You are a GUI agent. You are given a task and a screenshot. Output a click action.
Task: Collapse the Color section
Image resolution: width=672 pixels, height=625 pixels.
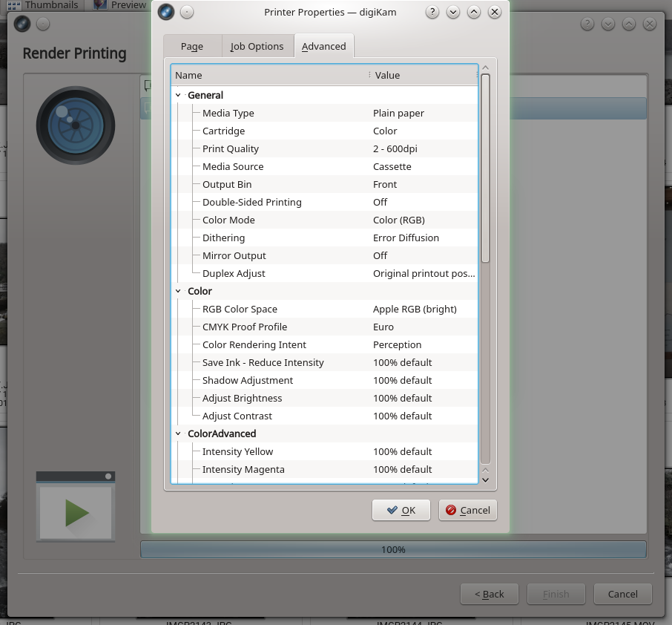[x=178, y=291]
